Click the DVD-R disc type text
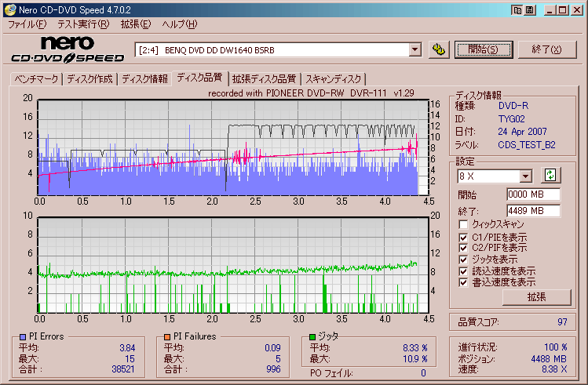The image size is (588, 385). pos(513,106)
